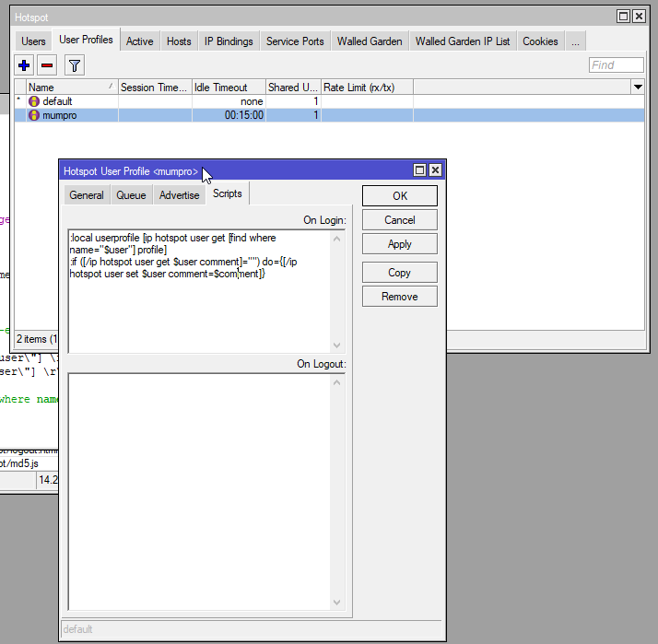Maximize the Hotspot window
This screenshot has width=658, height=644.
click(623, 17)
